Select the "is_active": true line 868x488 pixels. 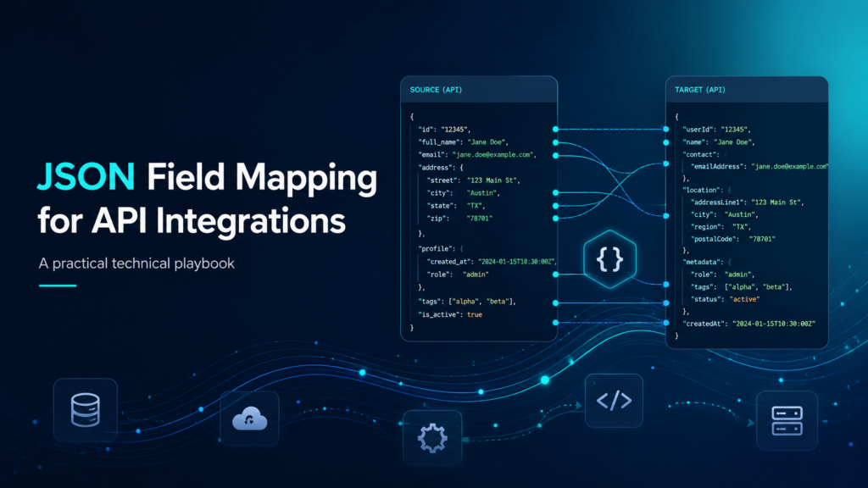(450, 315)
